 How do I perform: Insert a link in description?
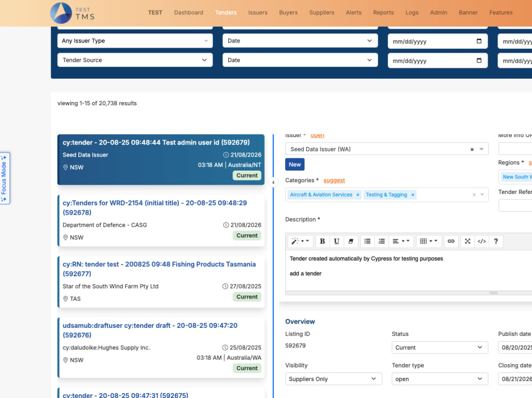pyautogui.click(x=451, y=241)
